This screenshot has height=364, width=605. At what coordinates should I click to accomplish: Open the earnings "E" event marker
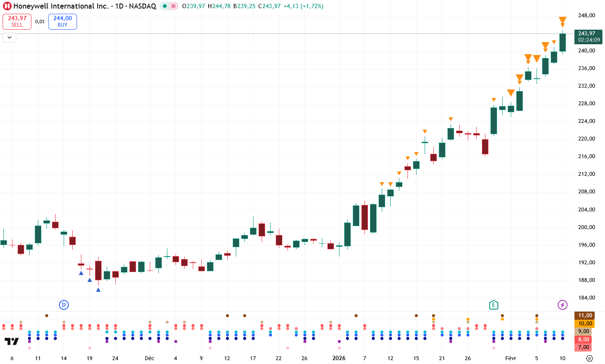(x=494, y=305)
